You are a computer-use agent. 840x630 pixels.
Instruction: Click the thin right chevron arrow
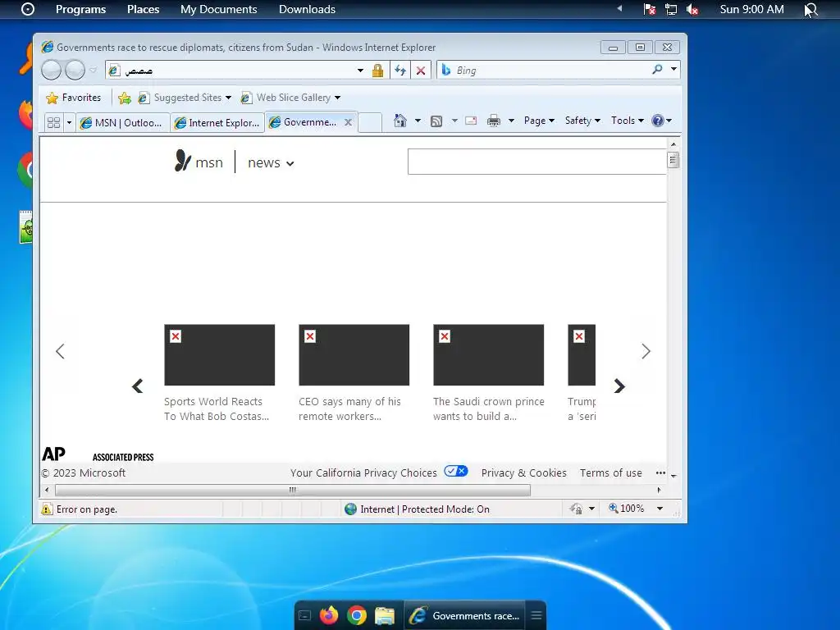tap(646, 351)
